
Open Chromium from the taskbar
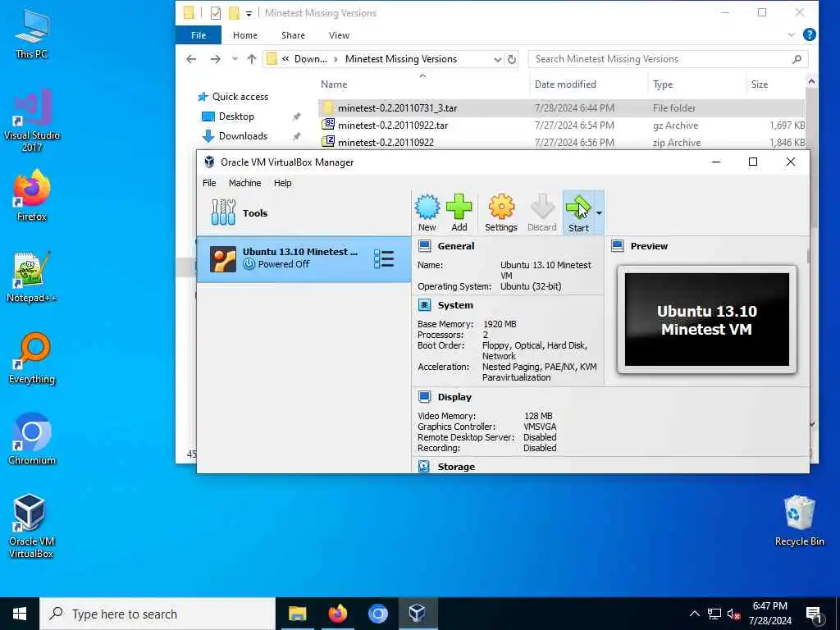[377, 614]
